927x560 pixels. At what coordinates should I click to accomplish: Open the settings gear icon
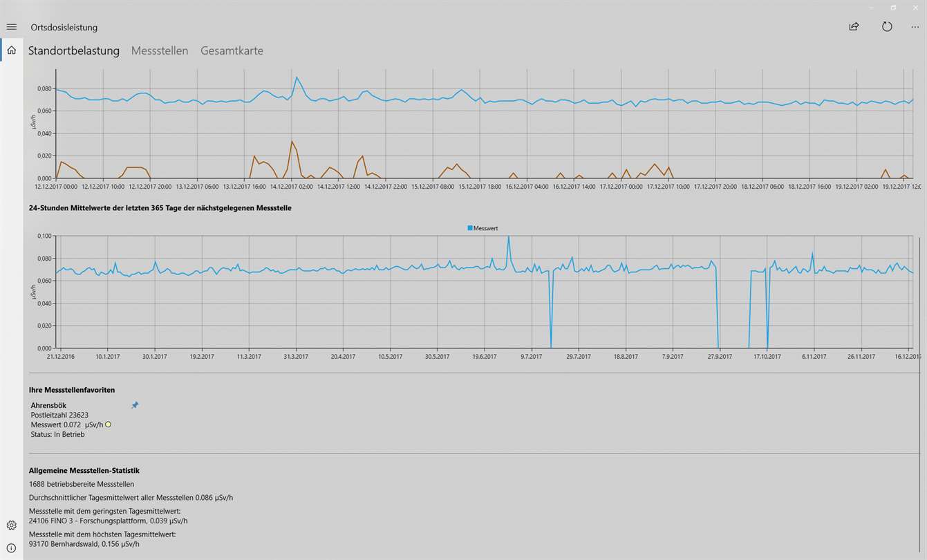coord(11,525)
